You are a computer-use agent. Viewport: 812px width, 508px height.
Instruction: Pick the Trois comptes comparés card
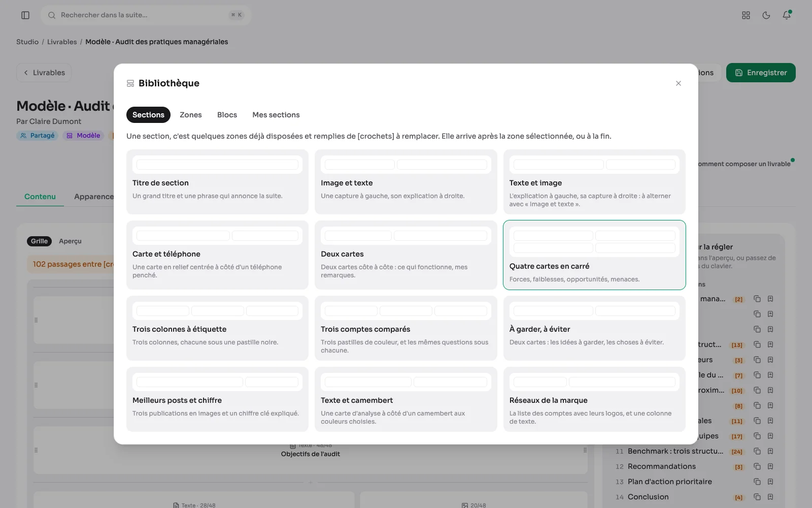click(406, 328)
